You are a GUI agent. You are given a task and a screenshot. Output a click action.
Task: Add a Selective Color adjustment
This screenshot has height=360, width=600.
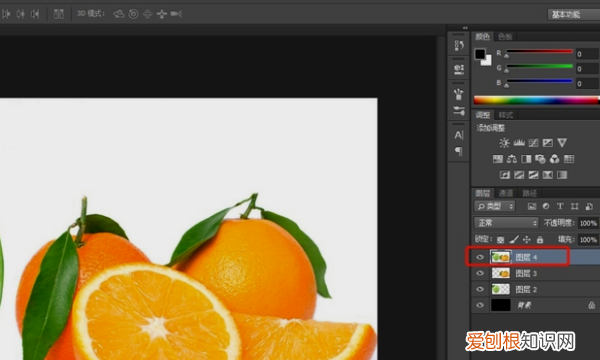[x=548, y=175]
